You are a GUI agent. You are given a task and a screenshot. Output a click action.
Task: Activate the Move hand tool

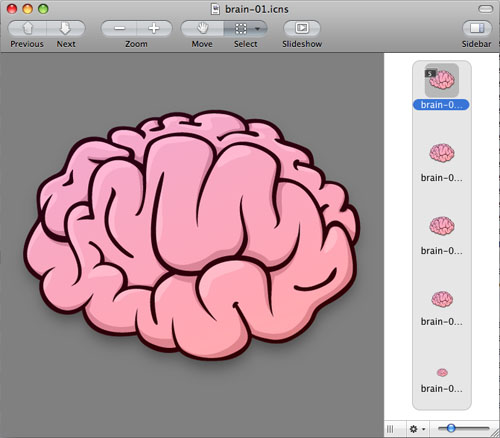click(x=202, y=28)
